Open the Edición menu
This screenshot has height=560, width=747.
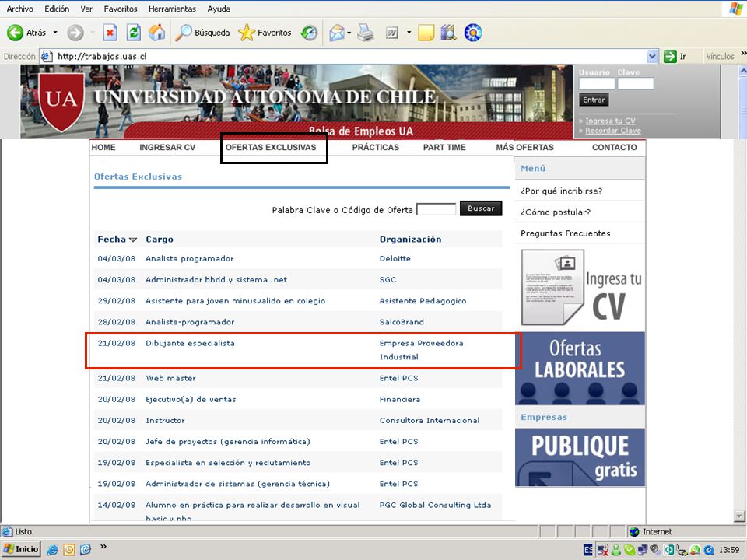[57, 9]
